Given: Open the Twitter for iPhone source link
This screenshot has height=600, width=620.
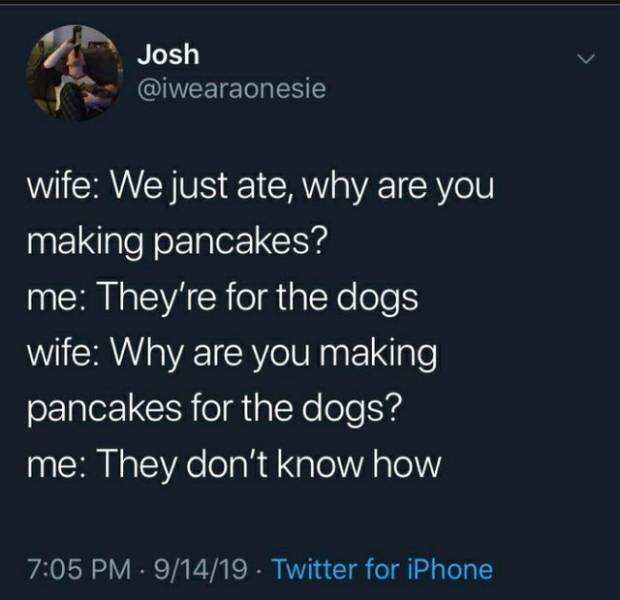Looking at the screenshot, I should pyautogui.click(x=383, y=569).
